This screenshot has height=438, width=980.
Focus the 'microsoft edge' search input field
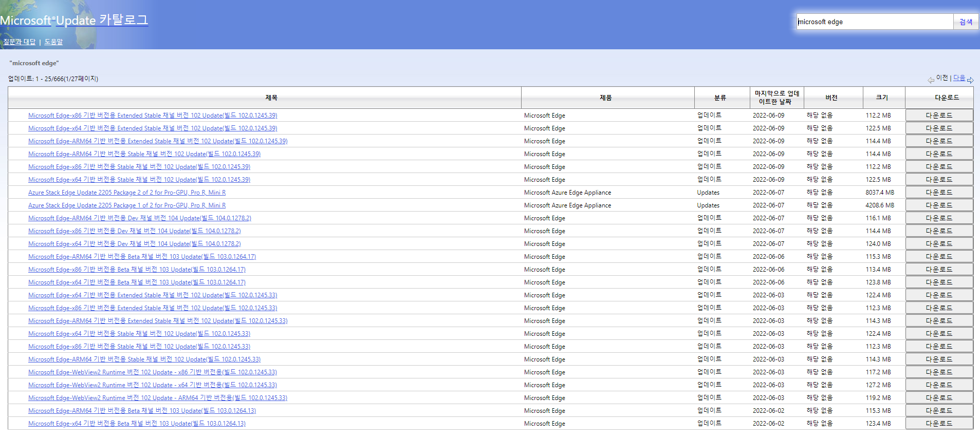click(x=875, y=22)
